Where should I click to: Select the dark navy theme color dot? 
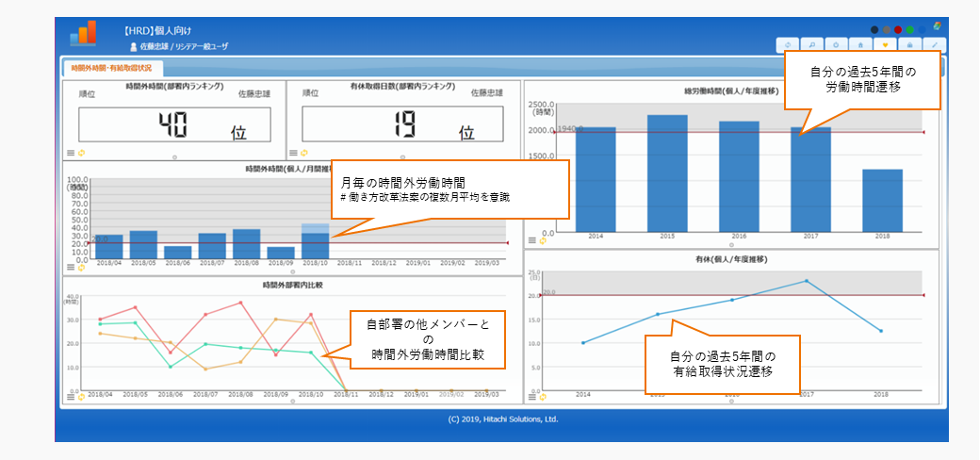[x=875, y=29]
